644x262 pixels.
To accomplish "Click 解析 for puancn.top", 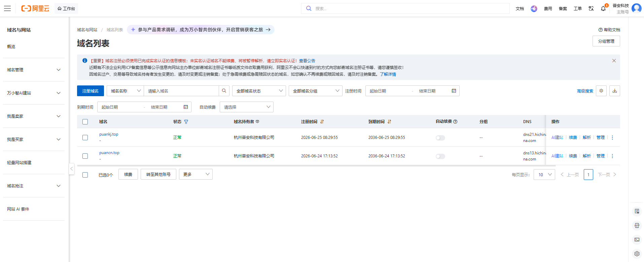I will point(587,156).
